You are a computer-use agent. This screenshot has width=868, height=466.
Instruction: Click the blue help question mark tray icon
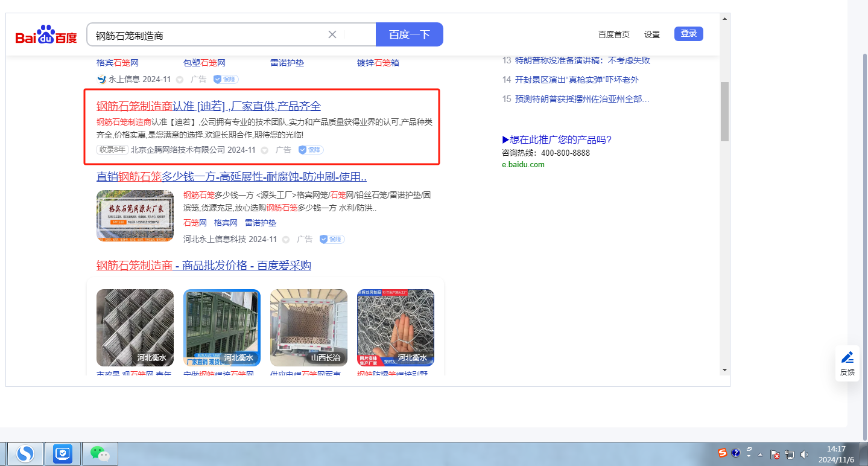click(x=736, y=453)
